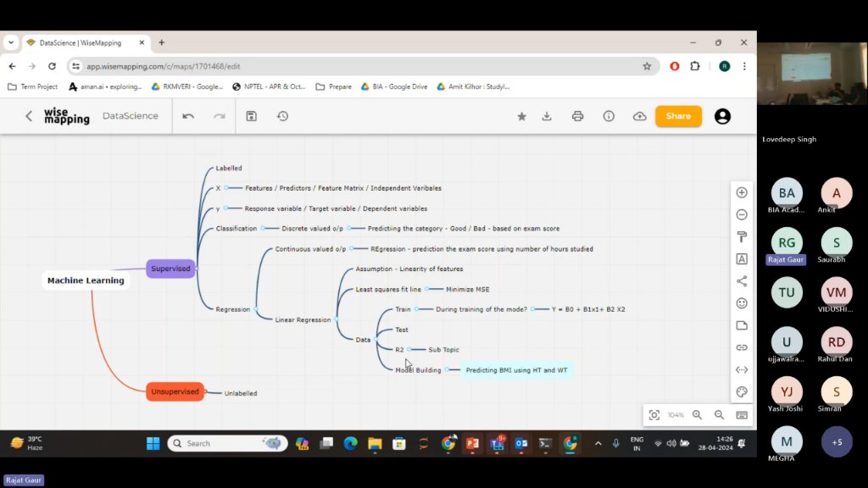Collapse the Least squares fit line branch

(426, 289)
